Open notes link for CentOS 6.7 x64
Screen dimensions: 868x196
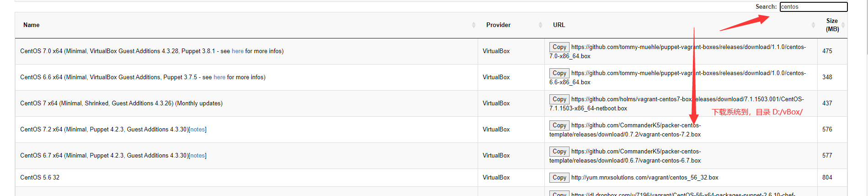pos(197,156)
